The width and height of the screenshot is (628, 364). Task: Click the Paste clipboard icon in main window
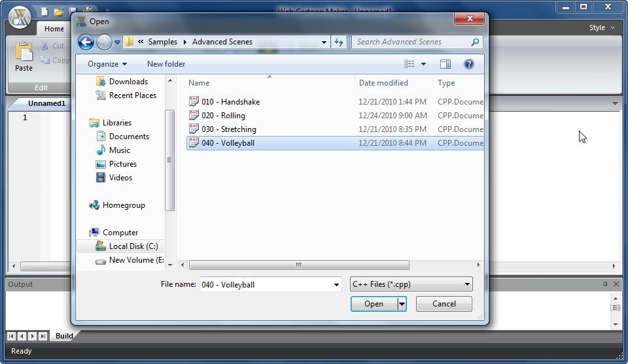click(24, 52)
